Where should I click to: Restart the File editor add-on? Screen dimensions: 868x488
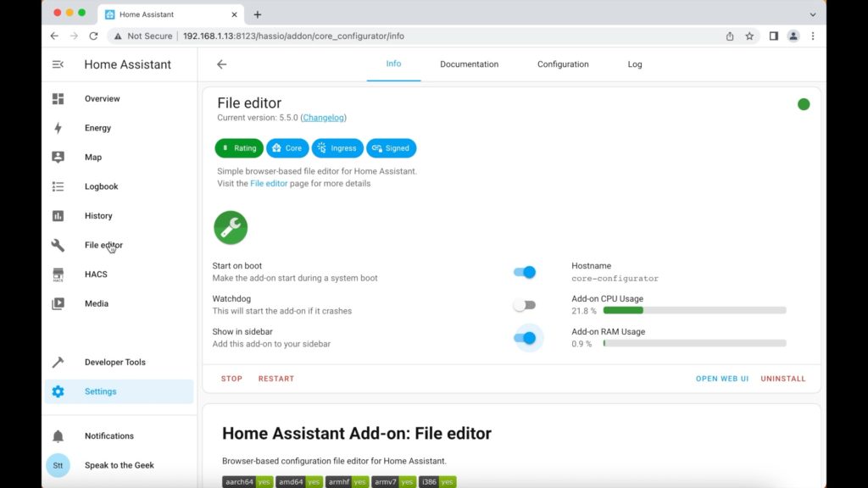pos(276,379)
